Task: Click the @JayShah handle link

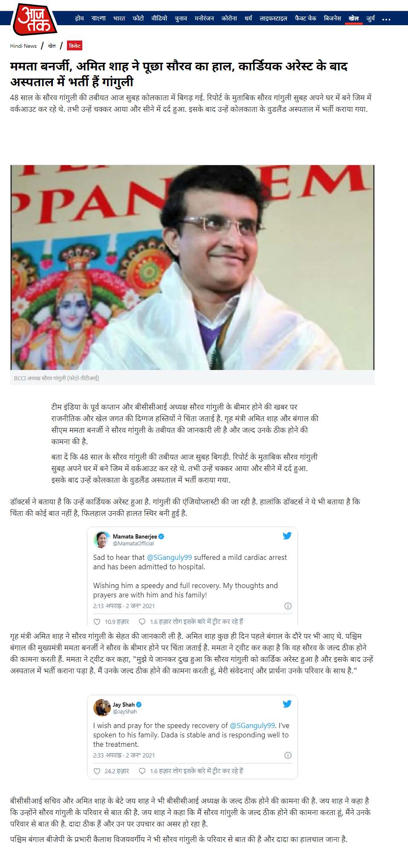Action: pos(125,711)
